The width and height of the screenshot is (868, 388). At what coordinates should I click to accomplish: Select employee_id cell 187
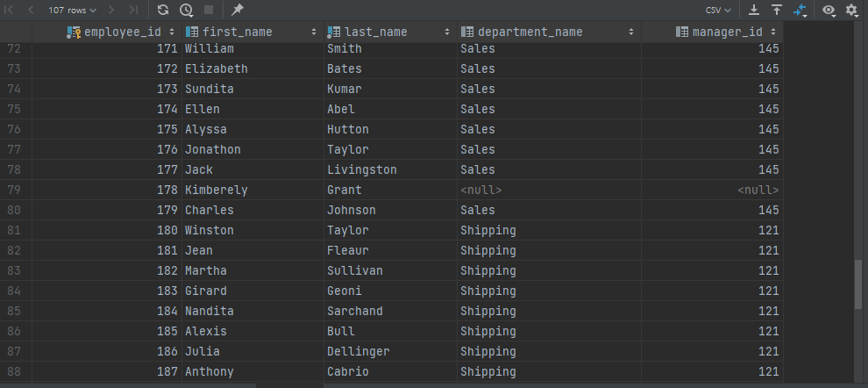[107, 372]
